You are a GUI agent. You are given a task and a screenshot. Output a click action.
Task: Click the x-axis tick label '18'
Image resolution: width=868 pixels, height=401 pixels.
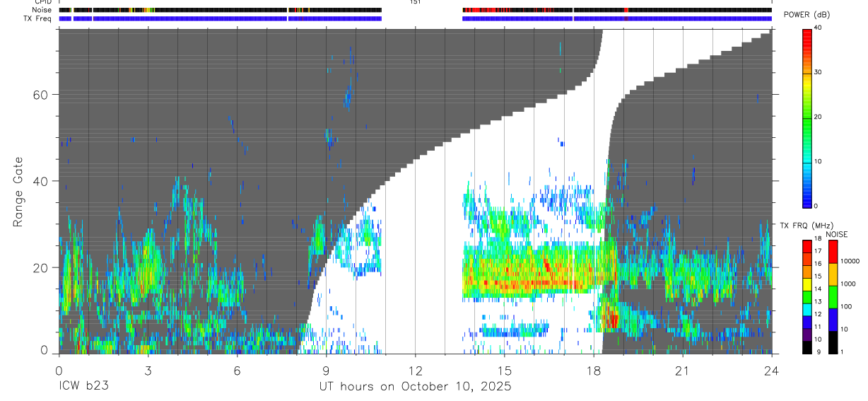[594, 371]
